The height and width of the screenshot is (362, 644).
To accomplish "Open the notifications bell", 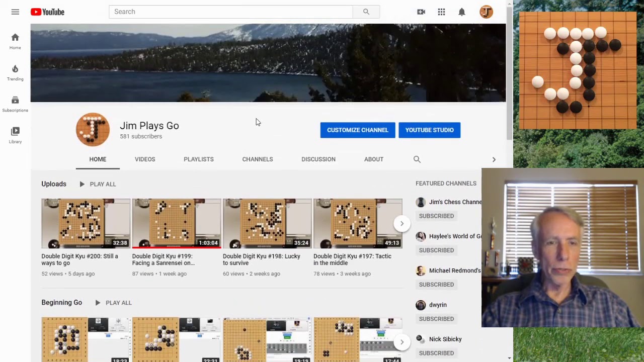I will coord(461,12).
